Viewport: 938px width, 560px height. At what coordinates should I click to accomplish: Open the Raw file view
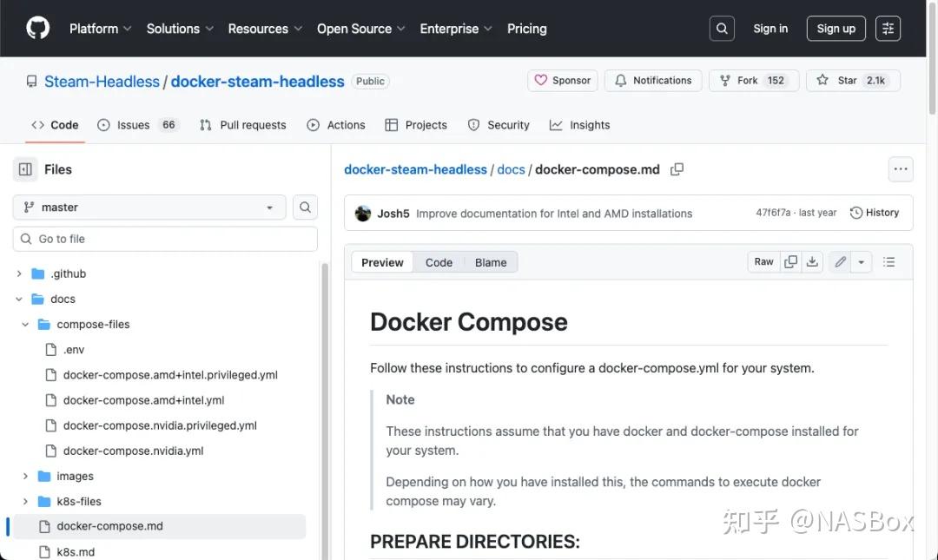click(764, 261)
